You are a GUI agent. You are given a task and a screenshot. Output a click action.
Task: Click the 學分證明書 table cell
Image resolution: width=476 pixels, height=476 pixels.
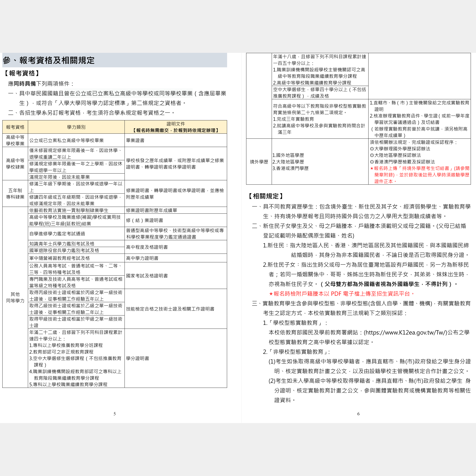[x=137, y=358]
